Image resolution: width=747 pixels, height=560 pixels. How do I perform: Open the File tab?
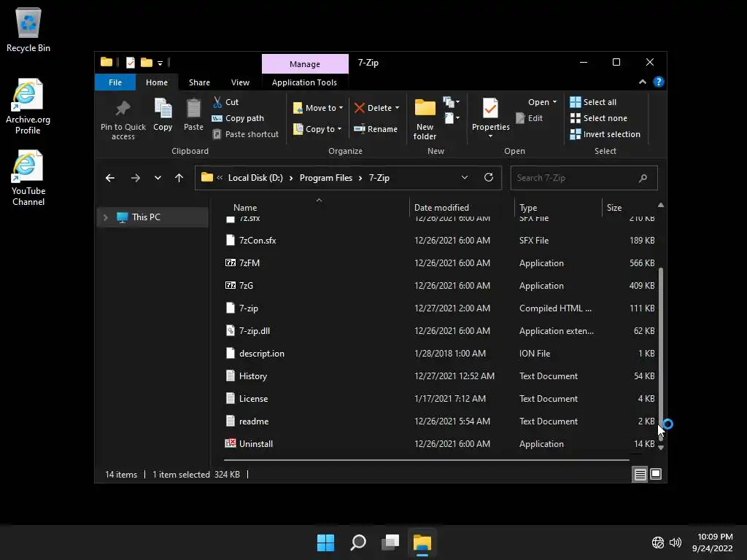click(115, 82)
